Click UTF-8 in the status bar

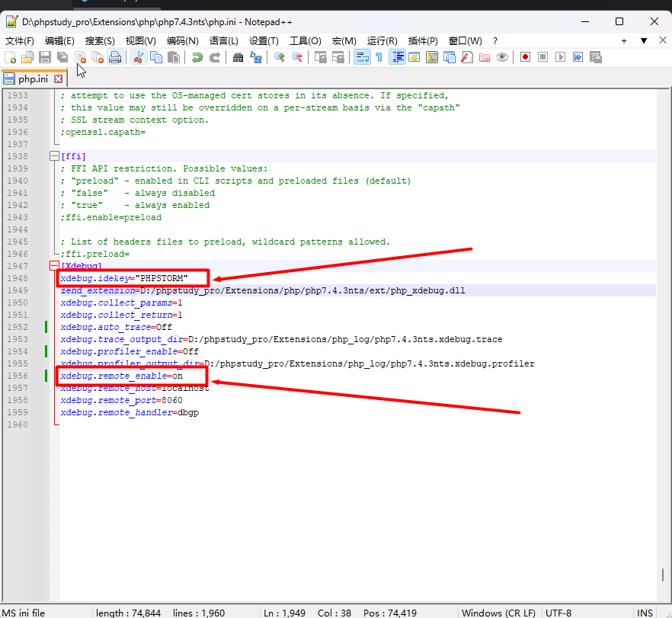[x=558, y=613]
